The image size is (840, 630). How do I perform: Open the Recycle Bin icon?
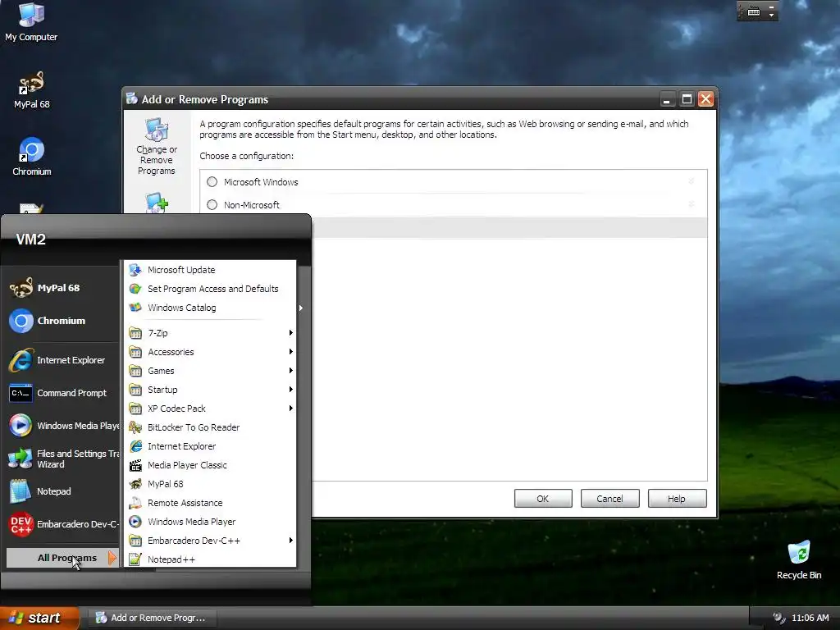coord(799,559)
